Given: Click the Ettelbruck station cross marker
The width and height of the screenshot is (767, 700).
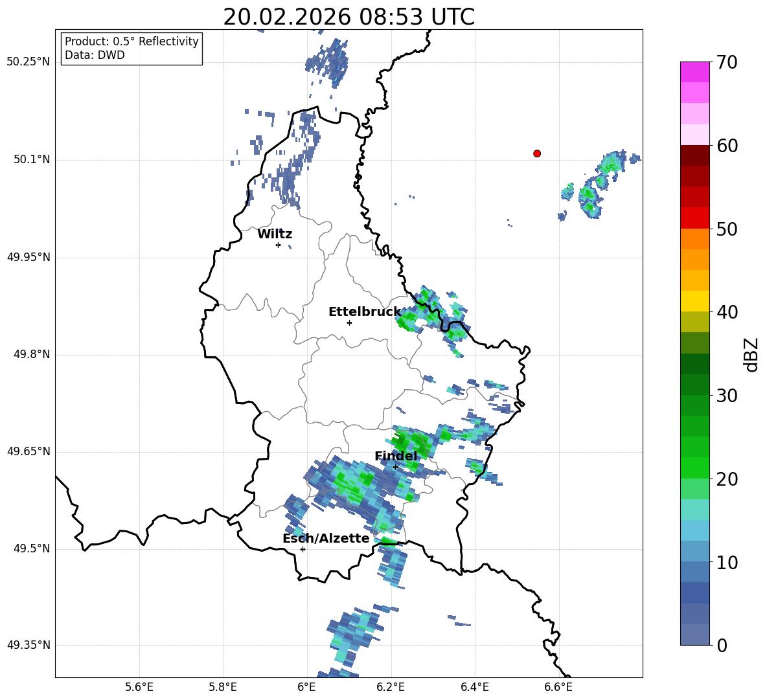Looking at the screenshot, I should 349,322.
